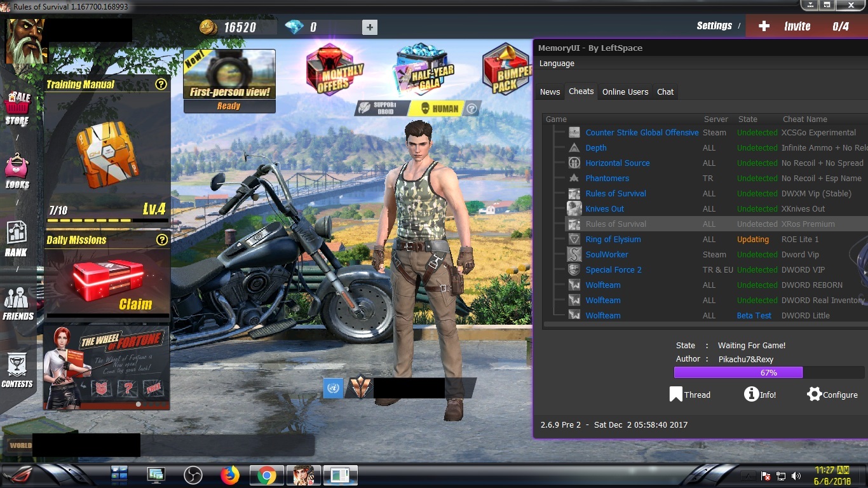Click the rank badge below the character
Image resolution: width=868 pixels, height=488 pixels.
click(360, 388)
